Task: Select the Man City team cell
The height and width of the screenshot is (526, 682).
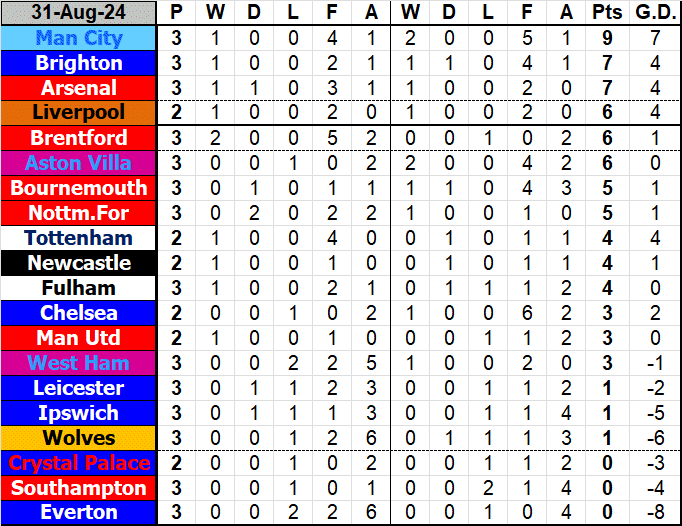Action: click(x=79, y=38)
